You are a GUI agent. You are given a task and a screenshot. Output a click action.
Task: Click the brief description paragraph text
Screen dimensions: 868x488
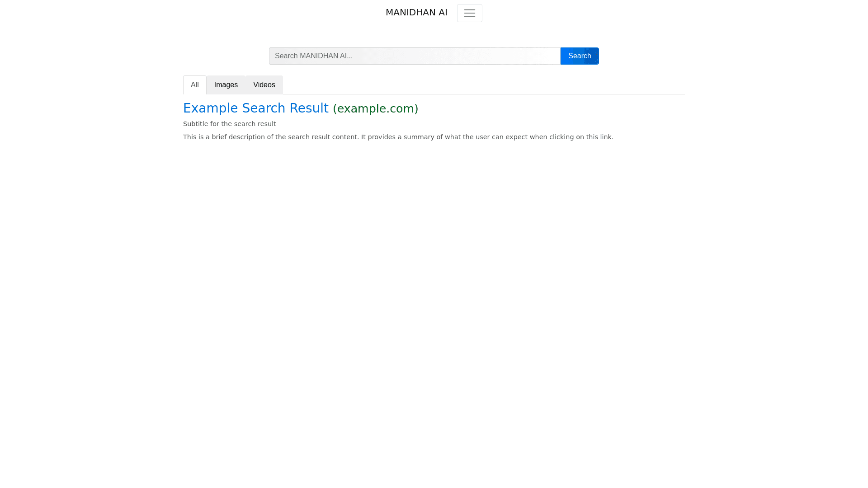pyautogui.click(x=398, y=137)
